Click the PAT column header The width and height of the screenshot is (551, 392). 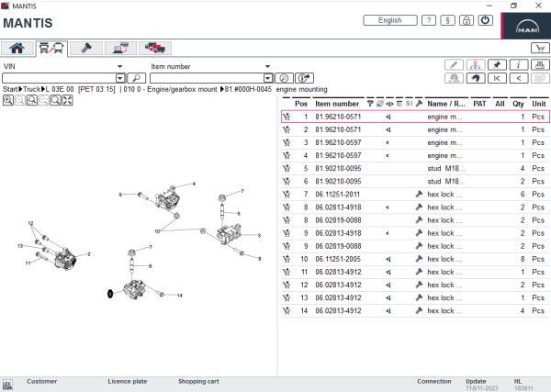(479, 104)
